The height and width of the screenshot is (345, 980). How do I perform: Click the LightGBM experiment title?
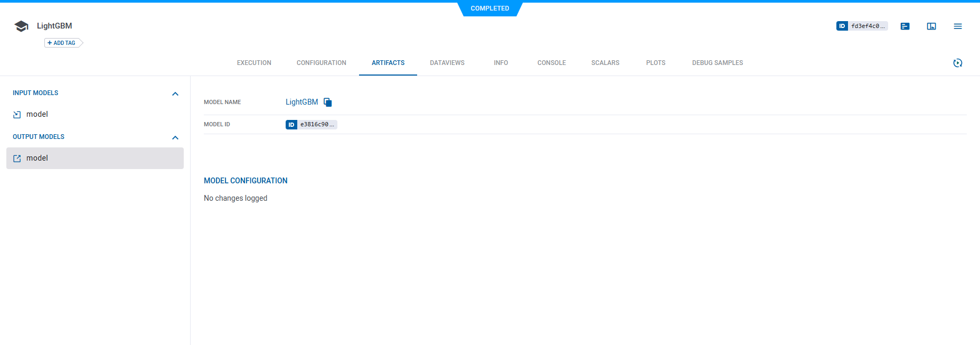pyautogui.click(x=54, y=26)
